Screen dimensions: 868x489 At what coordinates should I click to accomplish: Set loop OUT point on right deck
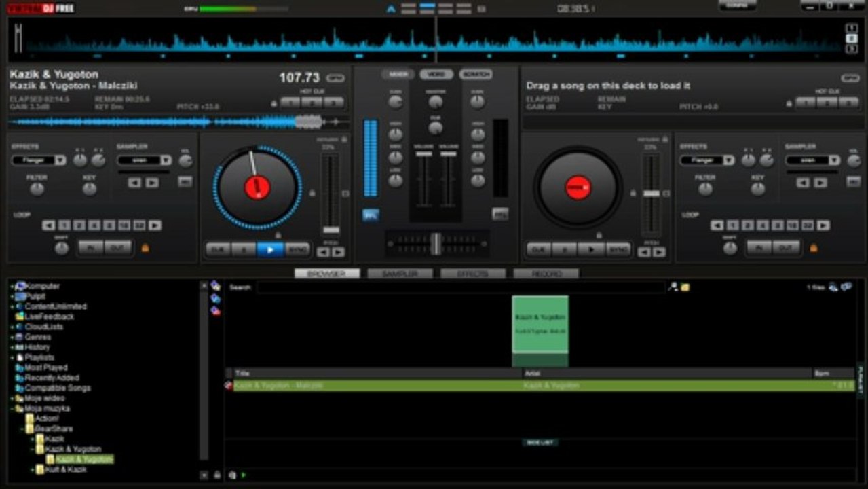pos(787,248)
